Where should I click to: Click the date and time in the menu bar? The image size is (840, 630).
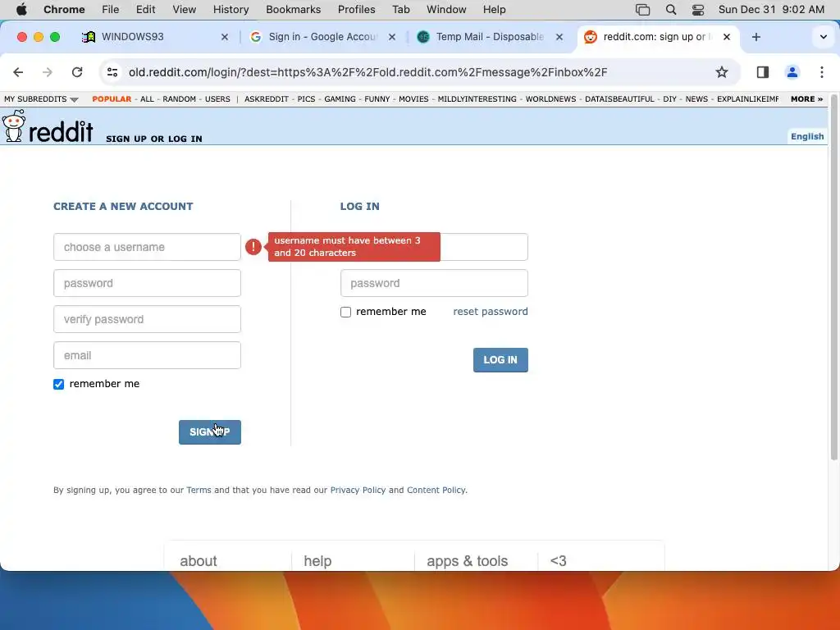tap(771, 9)
